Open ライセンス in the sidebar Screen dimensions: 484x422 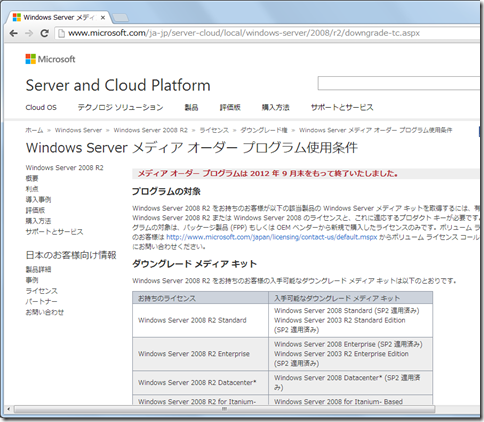(42, 291)
